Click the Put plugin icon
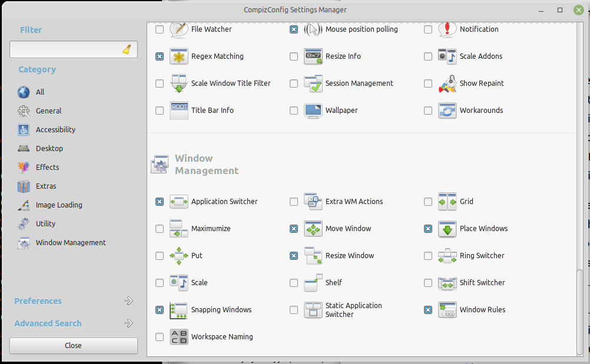Screen dimensions: 590x364 [179, 256]
